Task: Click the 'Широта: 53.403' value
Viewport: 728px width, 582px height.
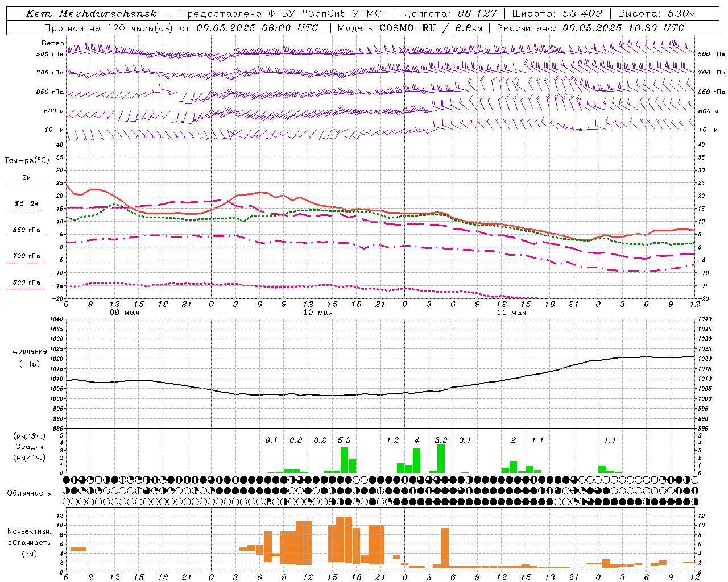Action: click(557, 14)
